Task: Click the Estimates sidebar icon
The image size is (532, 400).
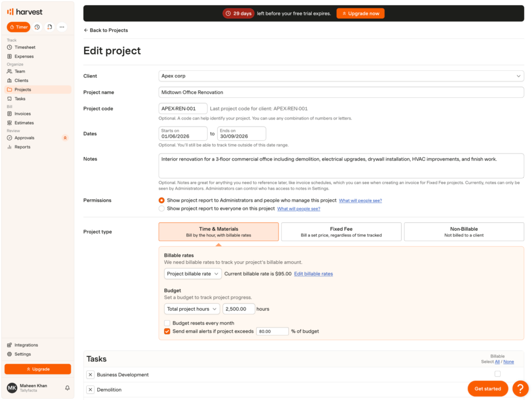Action: 9,123
